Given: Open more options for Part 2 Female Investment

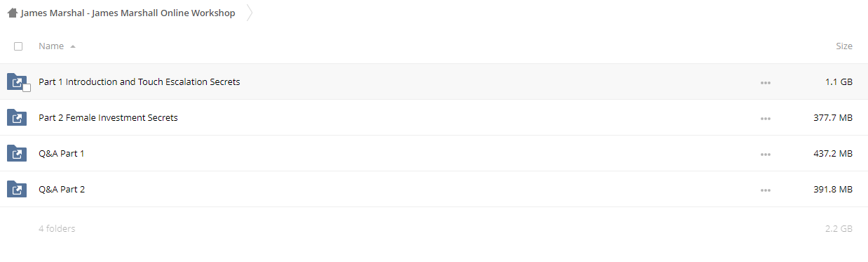Looking at the screenshot, I should [x=765, y=119].
